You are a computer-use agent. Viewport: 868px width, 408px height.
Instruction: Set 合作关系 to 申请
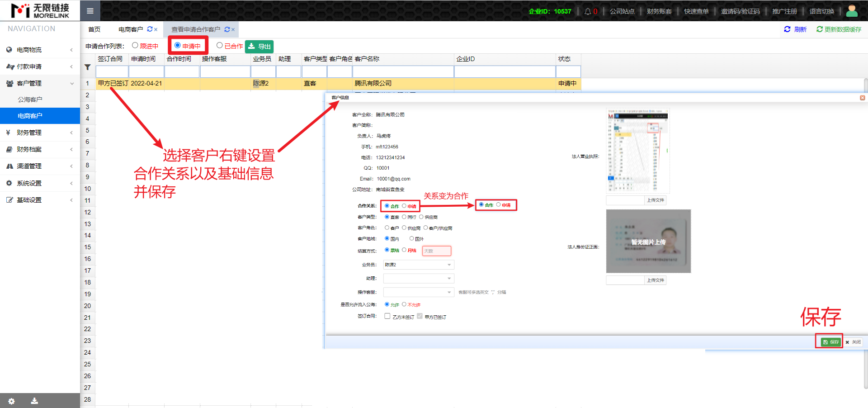tap(404, 206)
